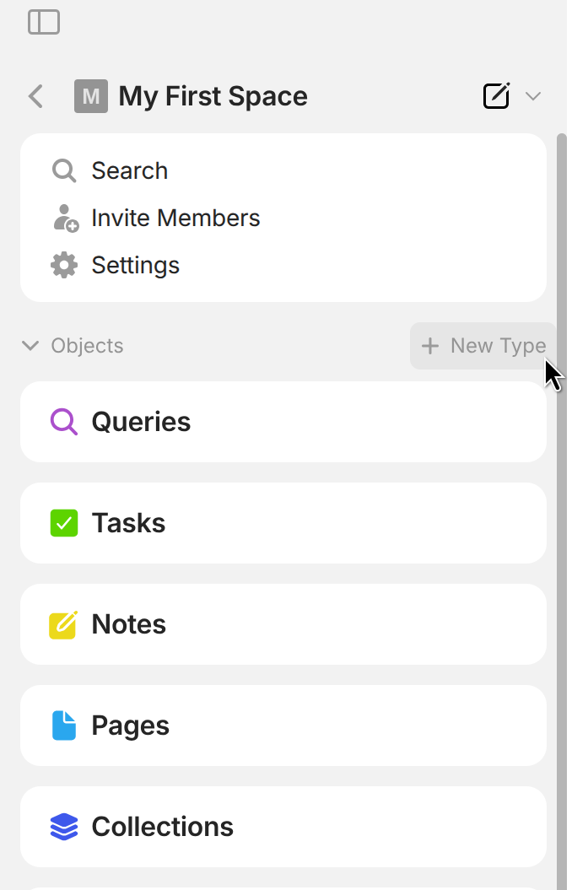Collapse the Objects section chevron
This screenshot has width=588, height=890.
tap(30, 346)
